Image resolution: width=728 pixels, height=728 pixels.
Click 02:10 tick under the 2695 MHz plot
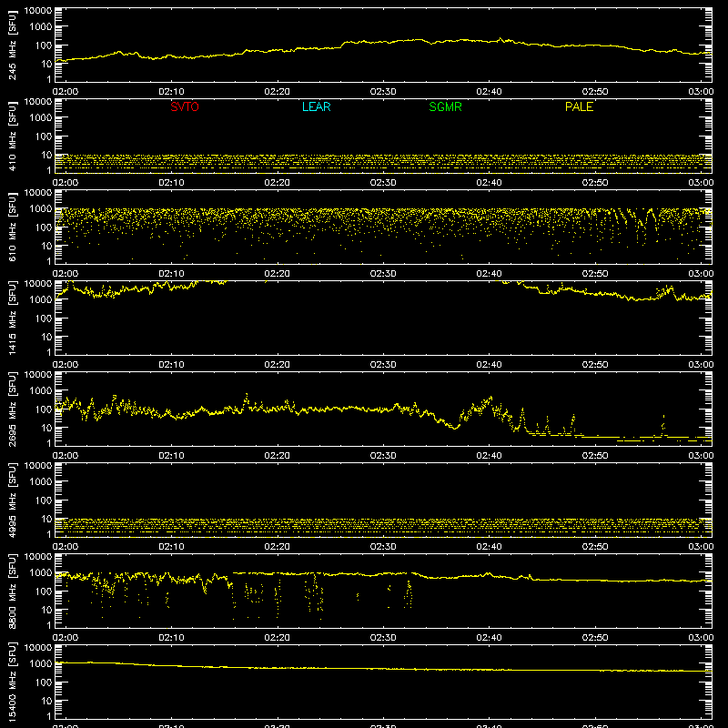click(171, 456)
